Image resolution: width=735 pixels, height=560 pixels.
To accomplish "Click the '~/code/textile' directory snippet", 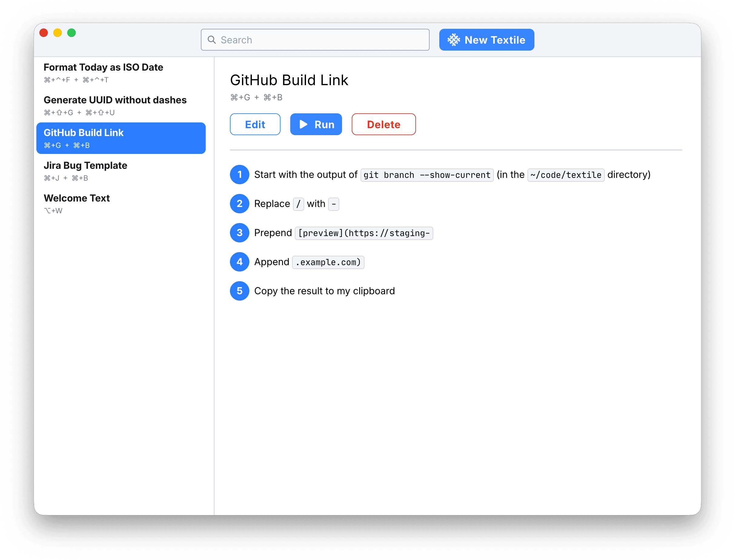I will point(565,175).
